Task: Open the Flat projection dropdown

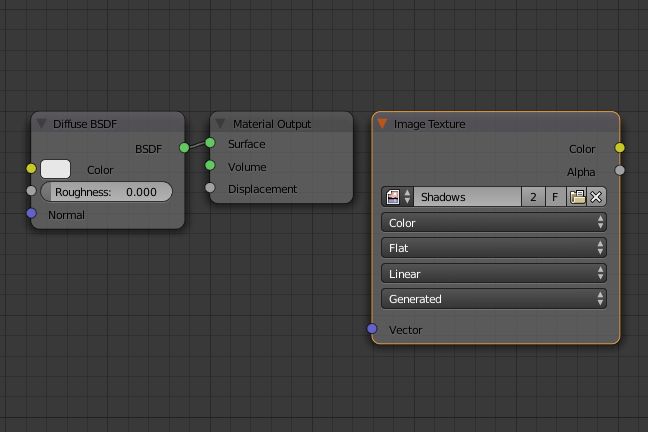Action: pyautogui.click(x=494, y=248)
